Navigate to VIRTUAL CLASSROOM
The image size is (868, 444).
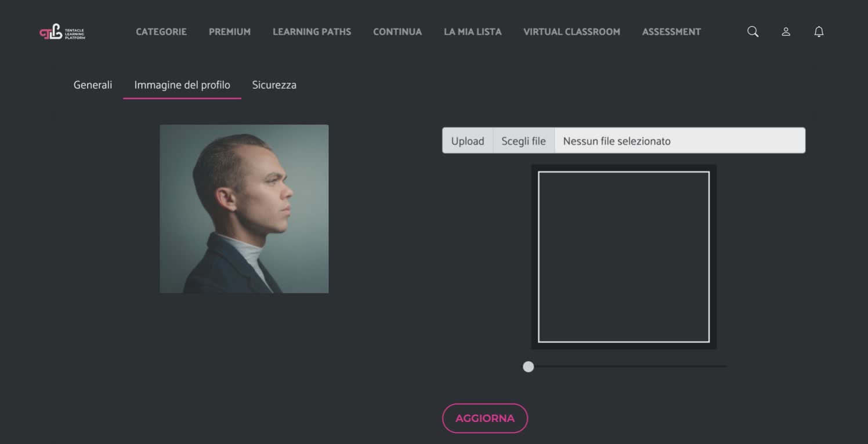pyautogui.click(x=572, y=32)
